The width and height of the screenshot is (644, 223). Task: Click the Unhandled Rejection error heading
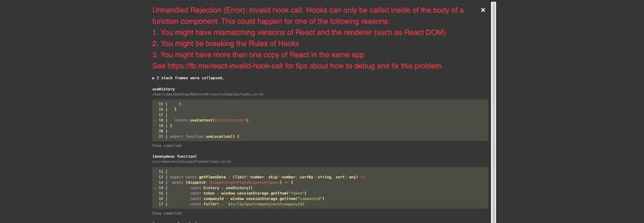(x=308, y=10)
